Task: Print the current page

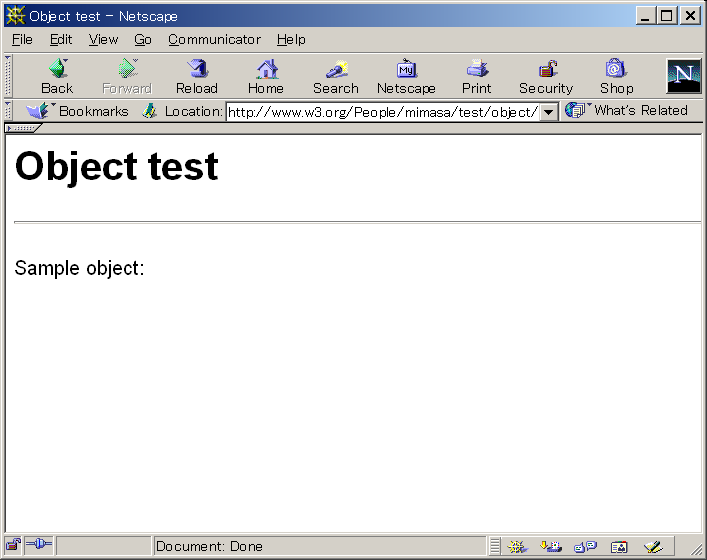Action: point(477,76)
